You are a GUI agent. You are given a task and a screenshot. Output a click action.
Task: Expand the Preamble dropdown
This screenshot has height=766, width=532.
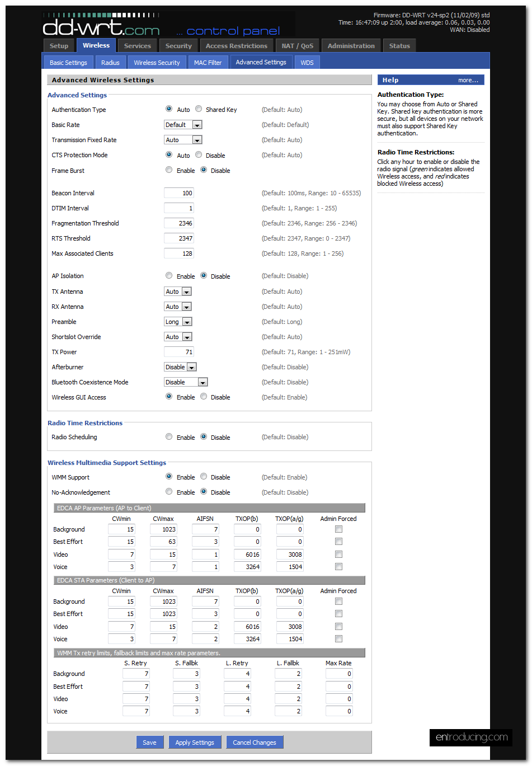(x=178, y=322)
